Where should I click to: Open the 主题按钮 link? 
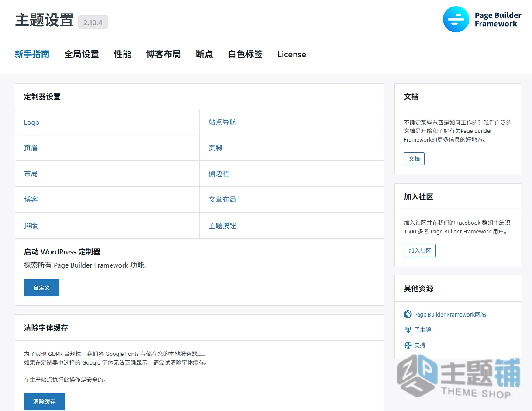[x=222, y=226]
